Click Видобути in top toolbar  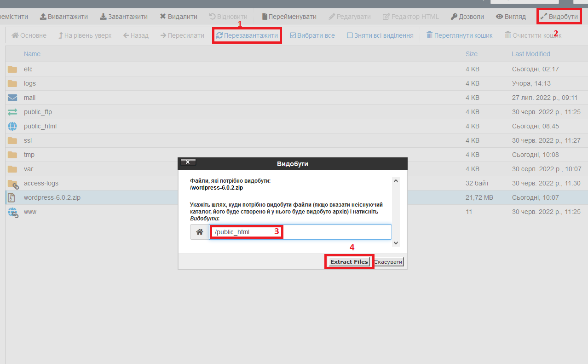559,17
